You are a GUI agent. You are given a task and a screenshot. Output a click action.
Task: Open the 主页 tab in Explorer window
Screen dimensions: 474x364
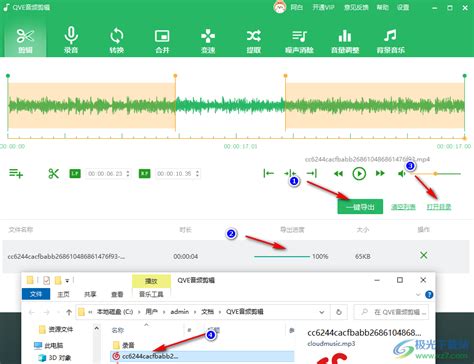[63, 294]
